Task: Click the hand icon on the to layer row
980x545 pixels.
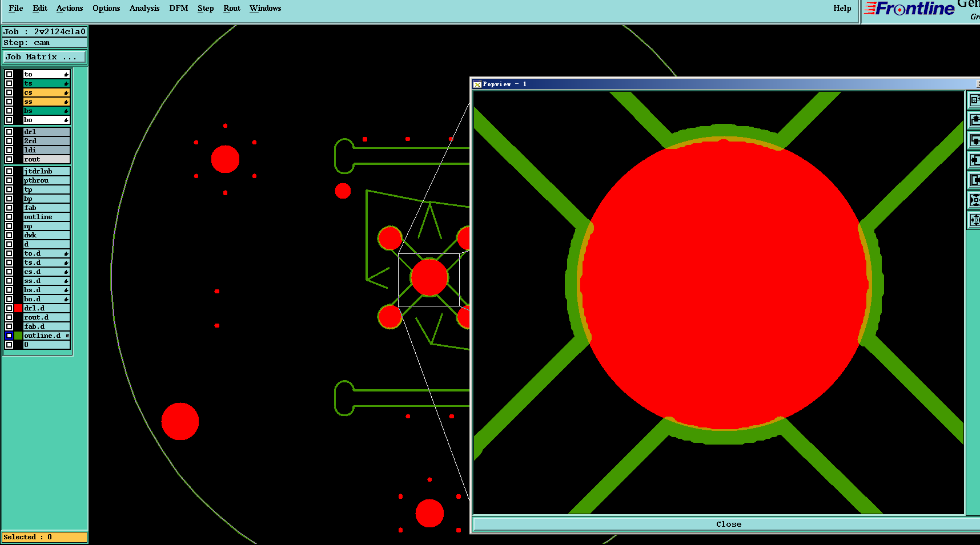Action: 66,75
